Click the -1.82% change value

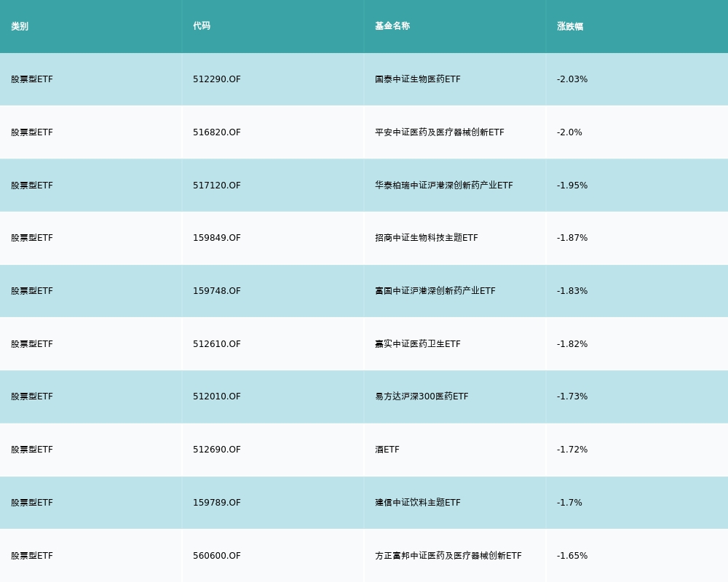(572, 344)
